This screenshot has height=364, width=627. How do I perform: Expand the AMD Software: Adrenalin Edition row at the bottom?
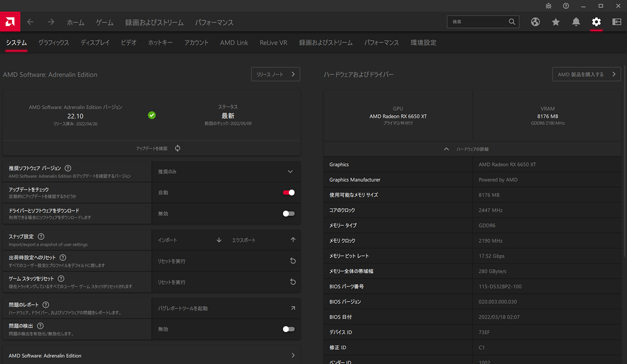[152, 355]
